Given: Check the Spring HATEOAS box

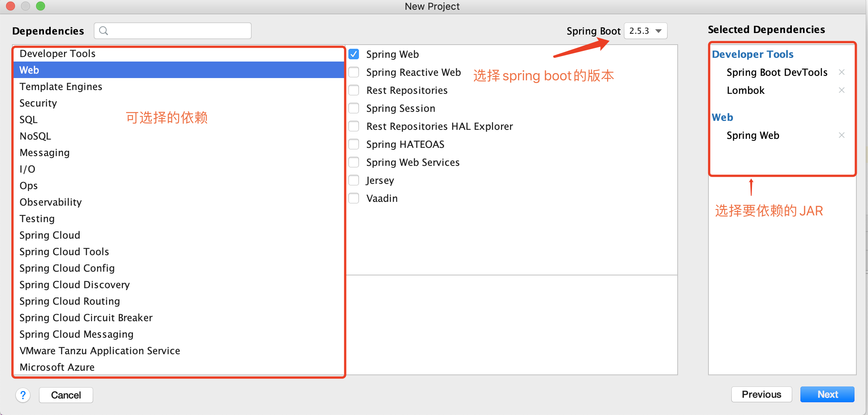Looking at the screenshot, I should [354, 144].
